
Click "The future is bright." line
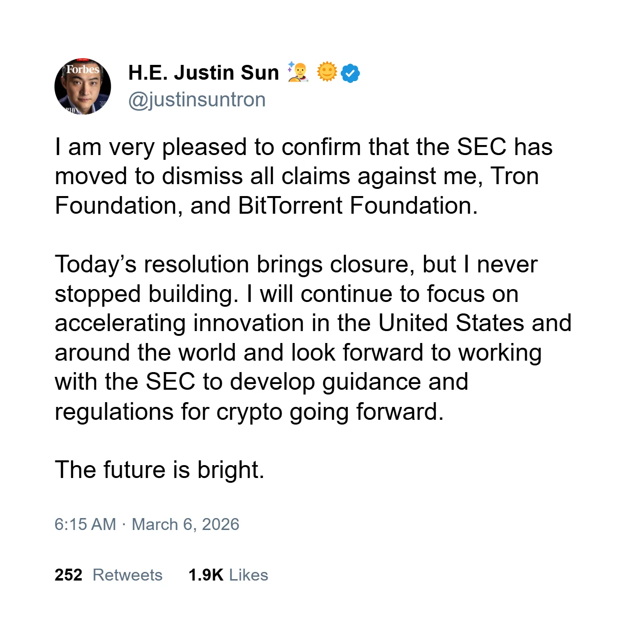[x=159, y=470]
